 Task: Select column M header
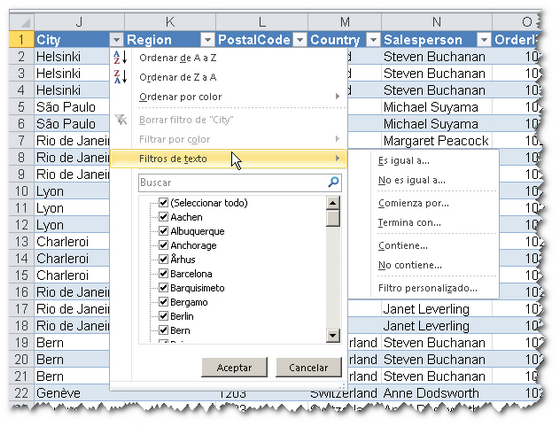(345, 22)
